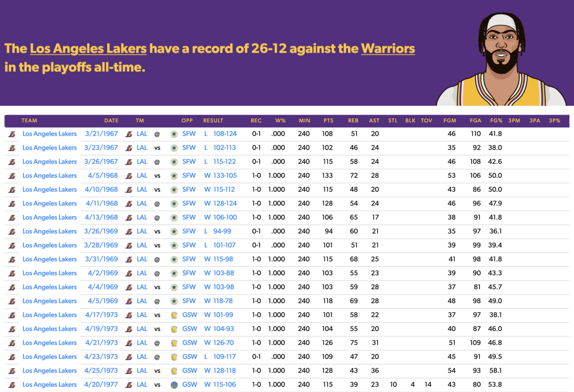Image resolution: width=574 pixels, height=392 pixels.
Task: Sort table by DATE column header
Action: pyautogui.click(x=111, y=120)
